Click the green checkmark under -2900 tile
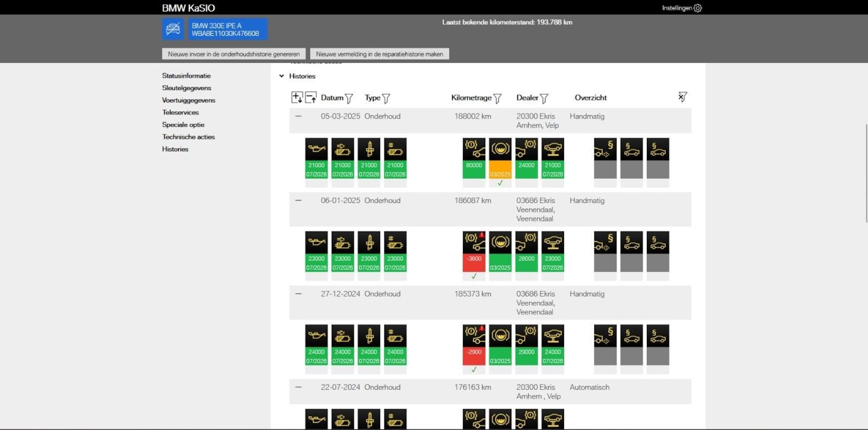868x430 pixels. (x=474, y=370)
